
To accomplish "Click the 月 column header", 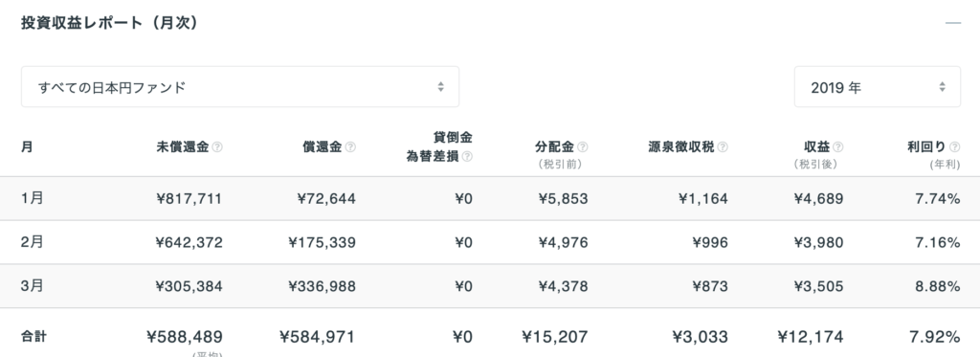I will coord(27,147).
